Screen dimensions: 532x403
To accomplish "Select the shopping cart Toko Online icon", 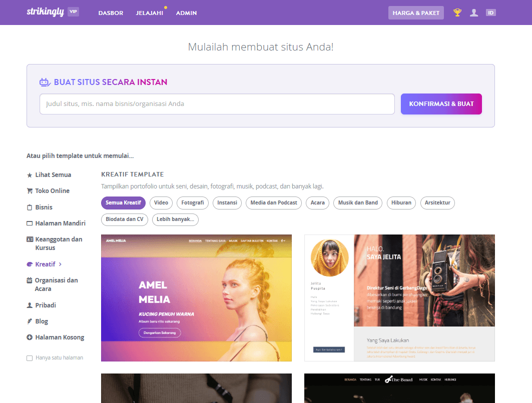I will [x=30, y=190].
